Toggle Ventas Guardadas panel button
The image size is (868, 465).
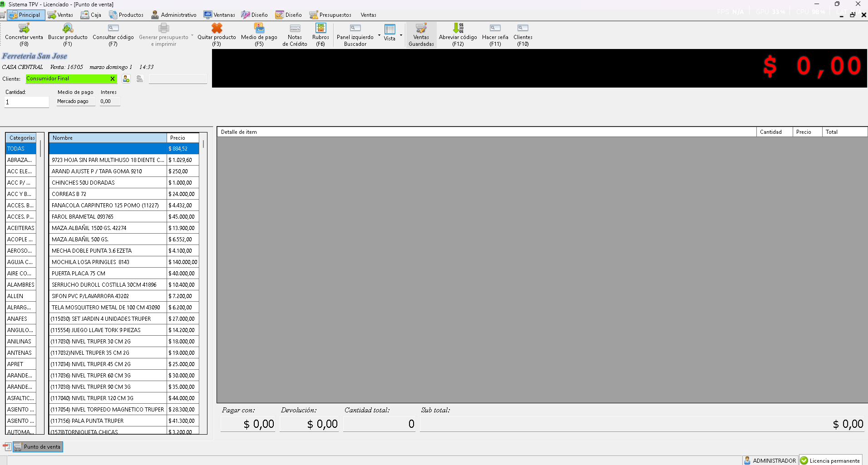[x=421, y=34]
